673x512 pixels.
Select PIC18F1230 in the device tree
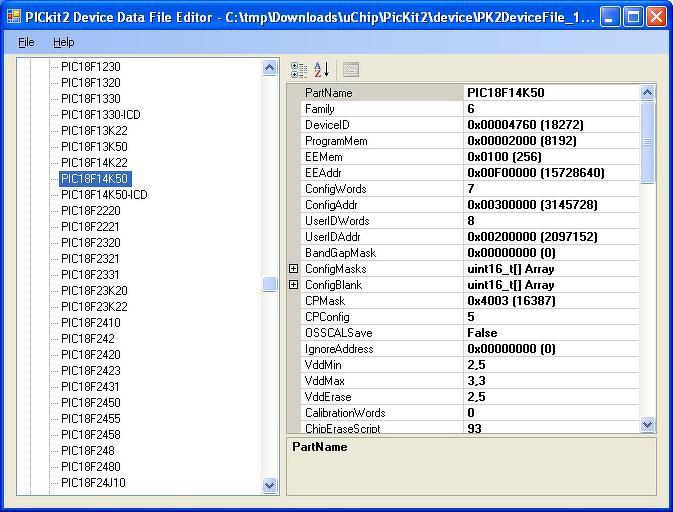point(91,67)
